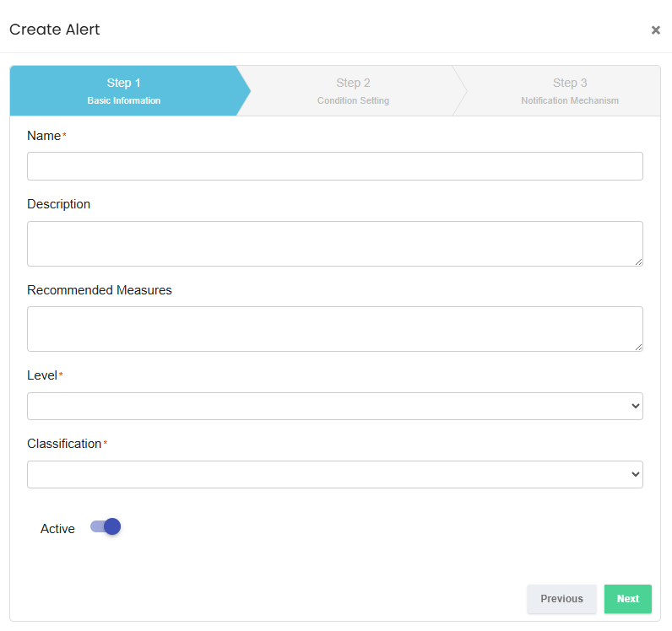This screenshot has height=631, width=672.
Task: Open the Classification dropdown
Action: click(x=334, y=474)
